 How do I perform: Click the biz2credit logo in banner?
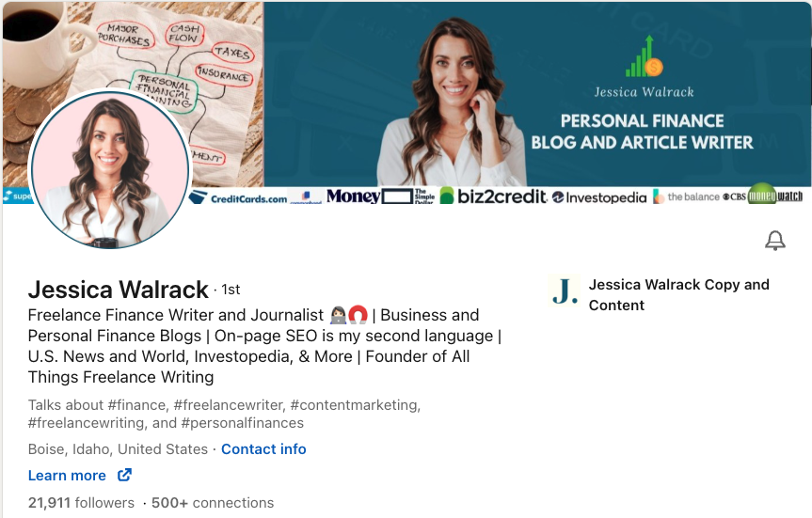[494, 196]
